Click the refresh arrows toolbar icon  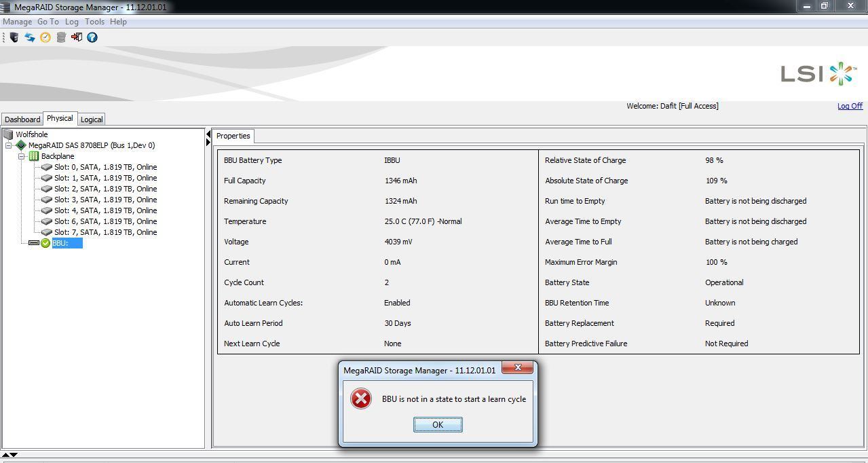(30, 37)
